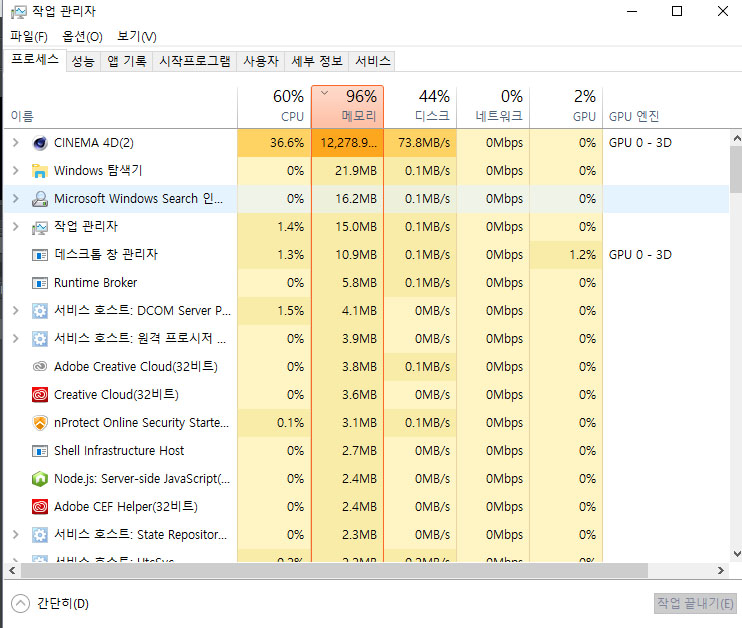
Task: Click the Adobe Creative Cloud(32비트) gray icon
Action: (40, 366)
